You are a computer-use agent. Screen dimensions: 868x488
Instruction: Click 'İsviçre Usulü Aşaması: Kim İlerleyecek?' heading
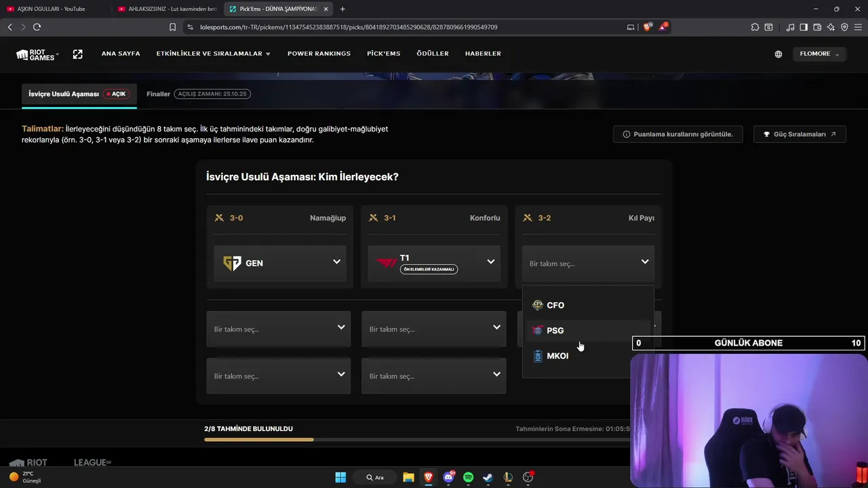coord(302,177)
